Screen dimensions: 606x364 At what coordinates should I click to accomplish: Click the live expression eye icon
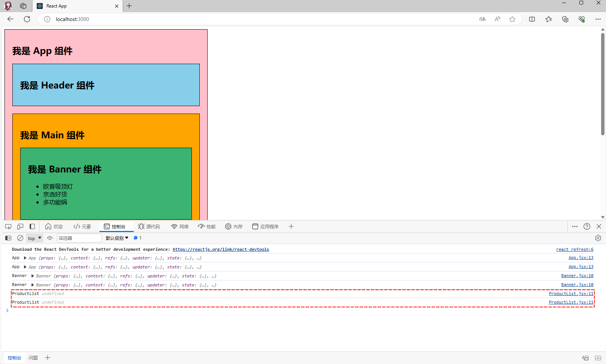(50, 238)
